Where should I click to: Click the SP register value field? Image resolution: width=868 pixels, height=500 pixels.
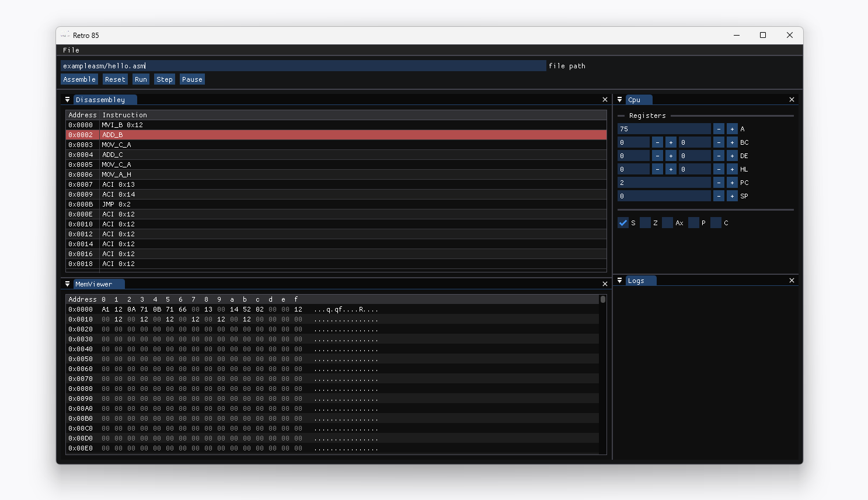tap(664, 196)
